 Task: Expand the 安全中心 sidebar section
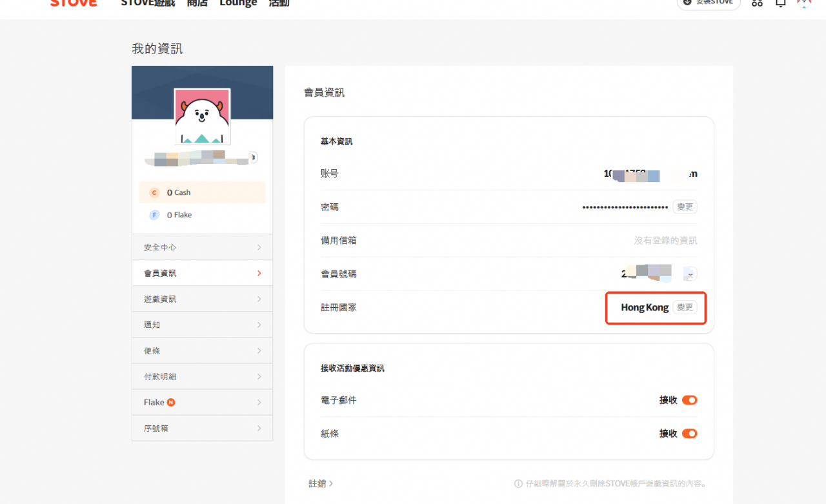202,247
